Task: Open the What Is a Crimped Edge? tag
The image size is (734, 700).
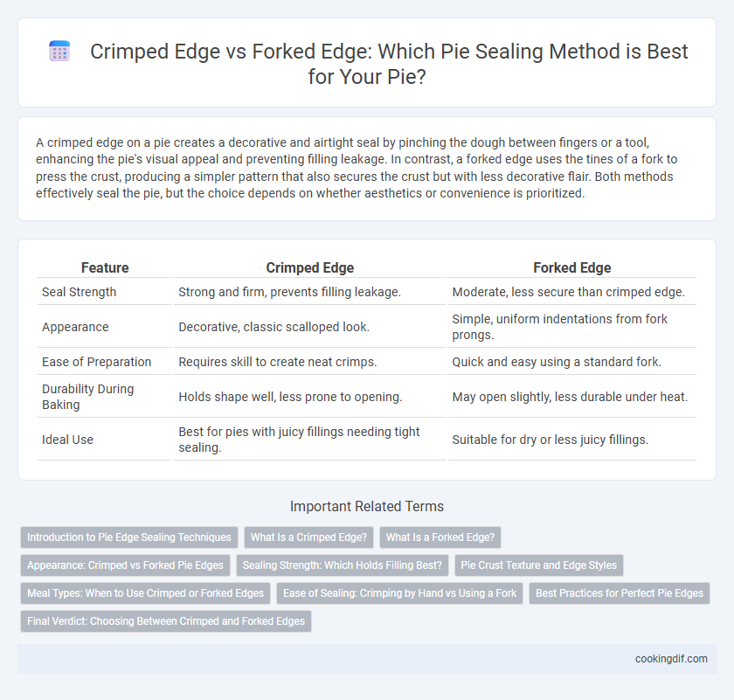Action: [309, 537]
